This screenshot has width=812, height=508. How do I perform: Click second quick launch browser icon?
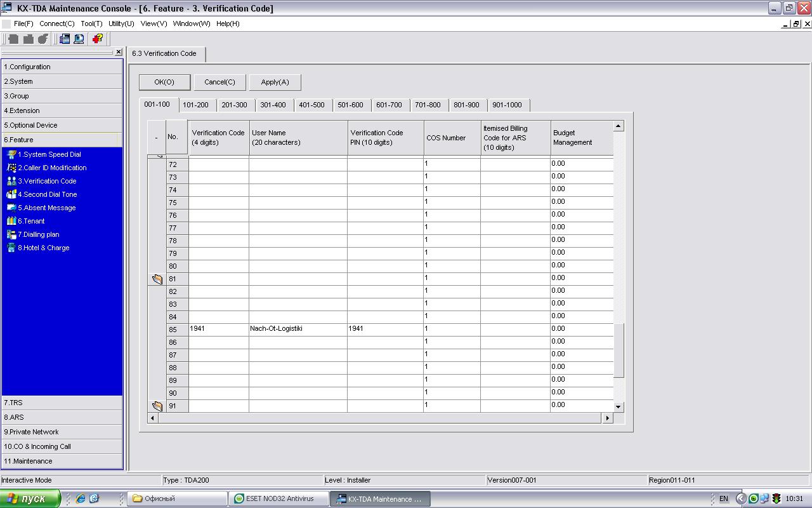point(94,498)
